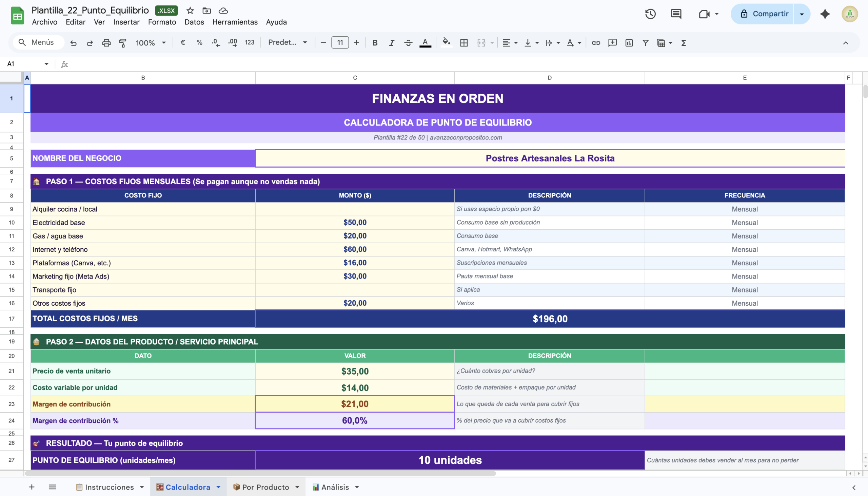Click the paint format roller icon

point(122,43)
